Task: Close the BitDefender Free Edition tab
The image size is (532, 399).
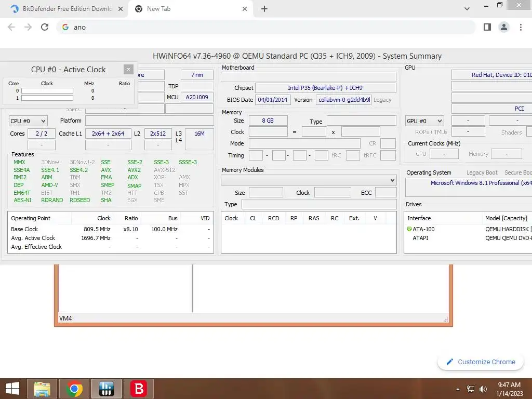Action: pos(121,9)
